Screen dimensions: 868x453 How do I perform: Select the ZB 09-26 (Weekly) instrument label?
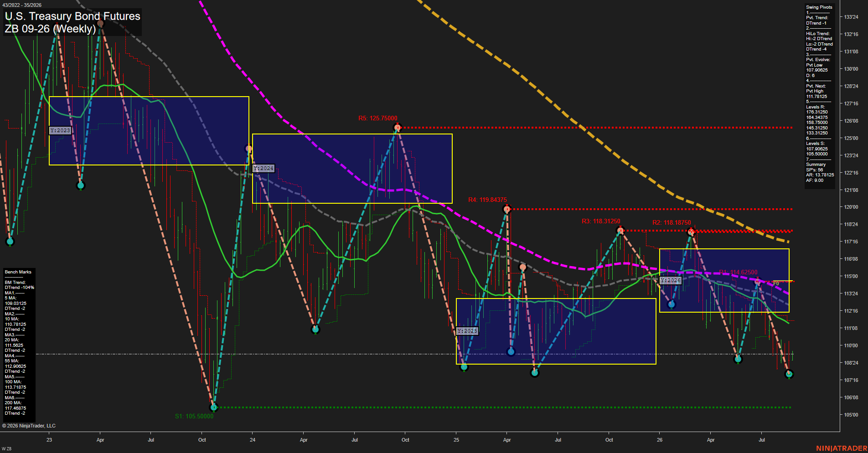tap(50, 29)
